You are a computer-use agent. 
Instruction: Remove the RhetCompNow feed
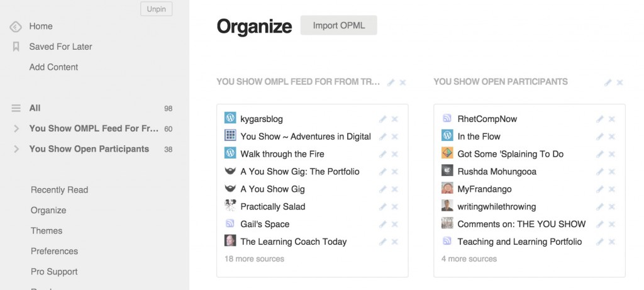tap(611, 119)
